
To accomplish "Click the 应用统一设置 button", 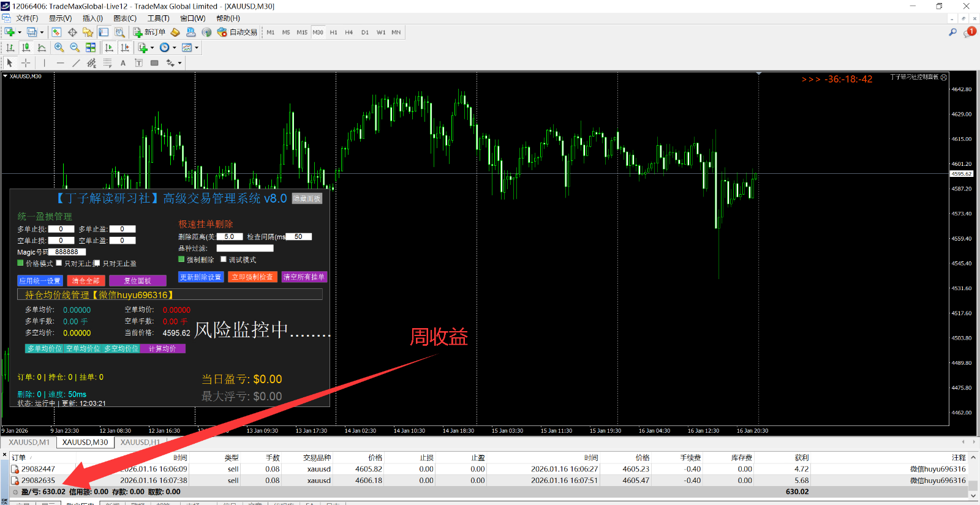I will tap(40, 280).
